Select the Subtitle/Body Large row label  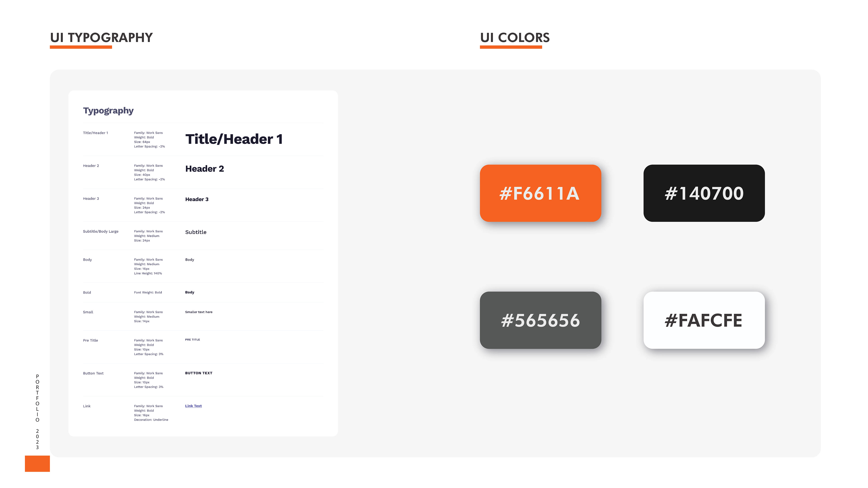click(x=101, y=231)
